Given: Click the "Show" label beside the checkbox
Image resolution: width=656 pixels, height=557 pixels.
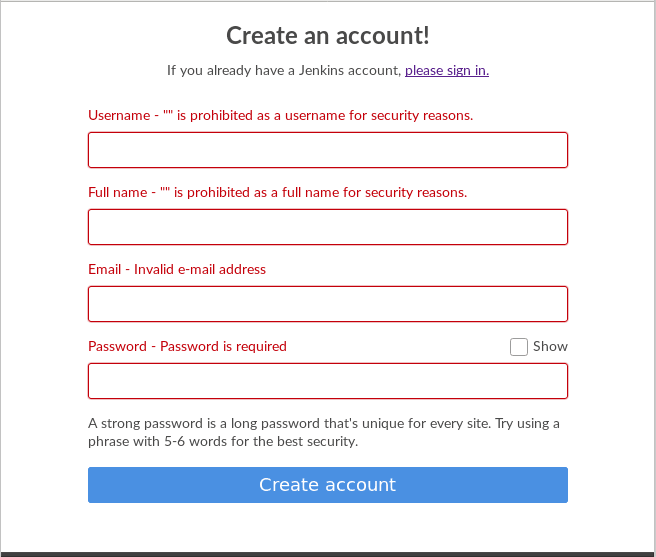Looking at the screenshot, I should [x=550, y=347].
